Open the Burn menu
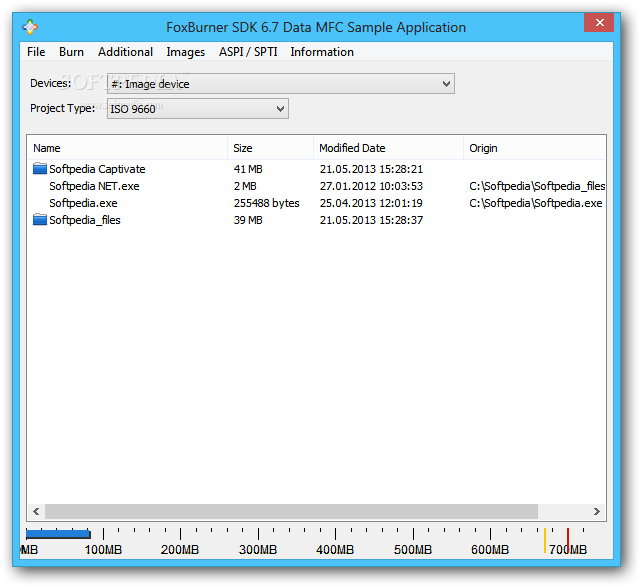 (71, 52)
